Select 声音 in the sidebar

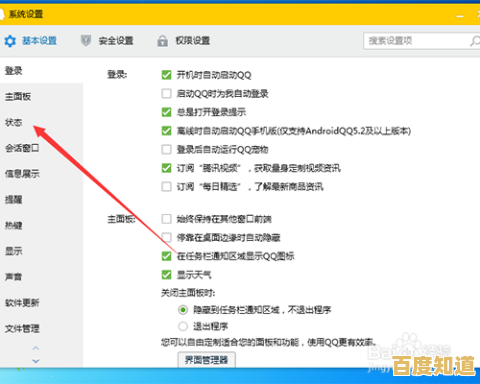(13, 277)
